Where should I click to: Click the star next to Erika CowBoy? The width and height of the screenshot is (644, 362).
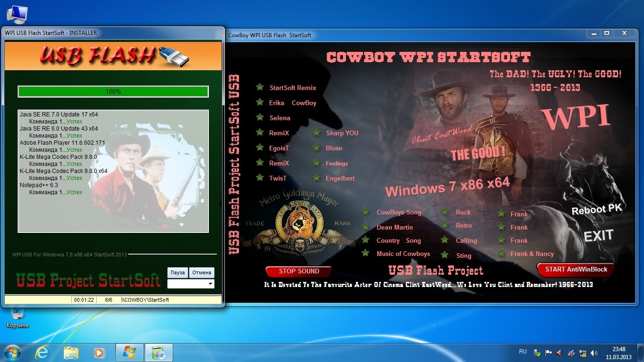point(259,102)
